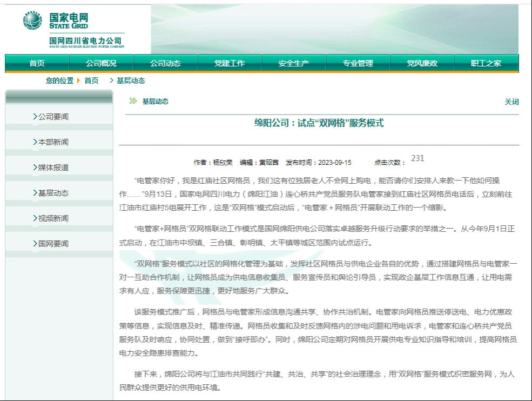Viewport: 532px width, 401px height.
Task: Open the 党建工作 navigation tab
Action: pos(230,63)
